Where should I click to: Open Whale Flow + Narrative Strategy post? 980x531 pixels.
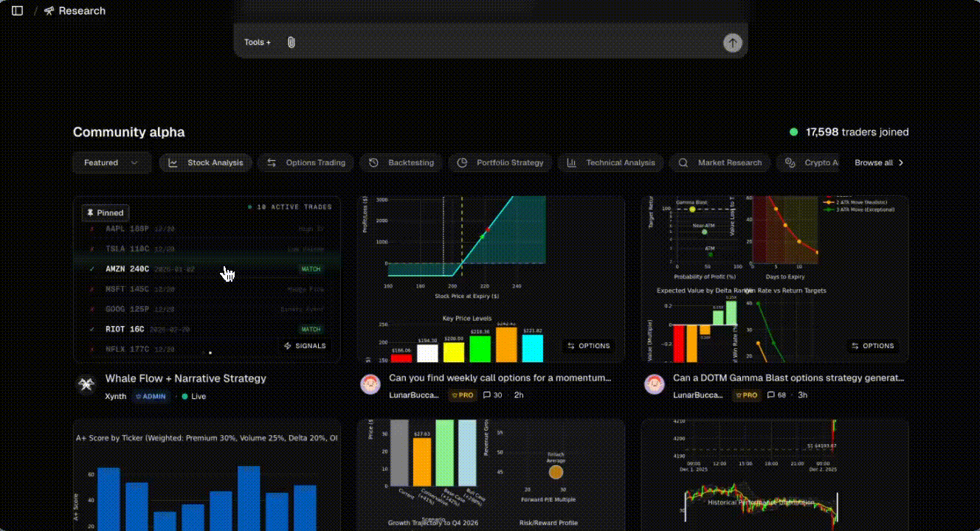point(185,378)
